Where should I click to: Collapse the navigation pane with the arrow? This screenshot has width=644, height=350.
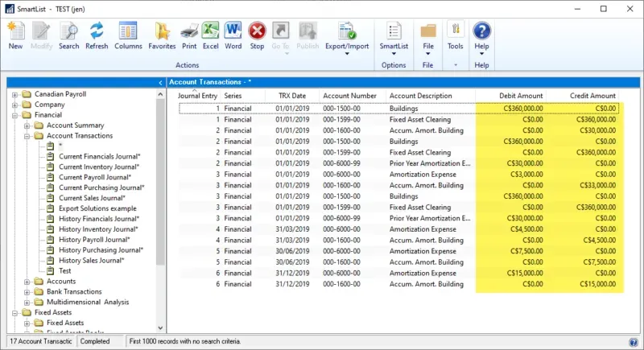(x=161, y=83)
